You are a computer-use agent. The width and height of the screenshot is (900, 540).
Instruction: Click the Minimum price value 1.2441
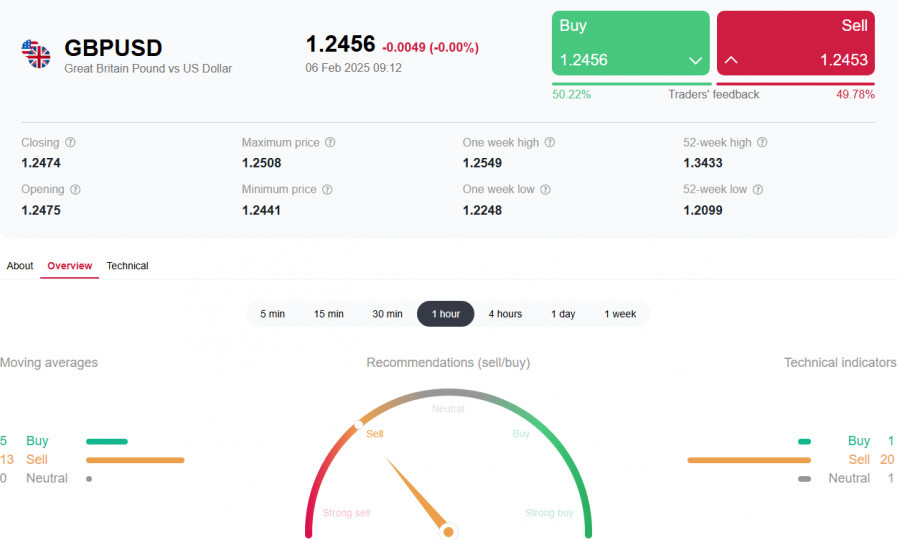click(x=261, y=210)
